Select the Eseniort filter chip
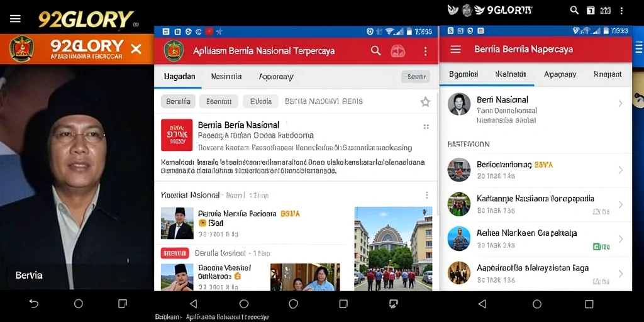 (218, 101)
